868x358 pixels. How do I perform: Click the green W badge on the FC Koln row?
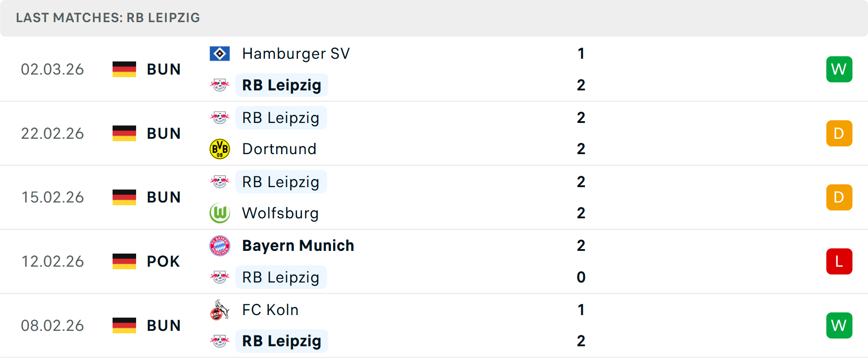tap(839, 325)
